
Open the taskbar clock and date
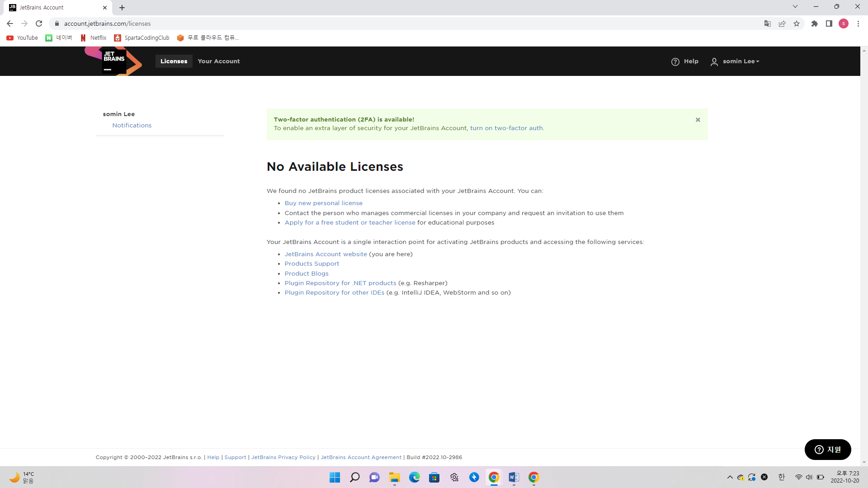pos(845,477)
